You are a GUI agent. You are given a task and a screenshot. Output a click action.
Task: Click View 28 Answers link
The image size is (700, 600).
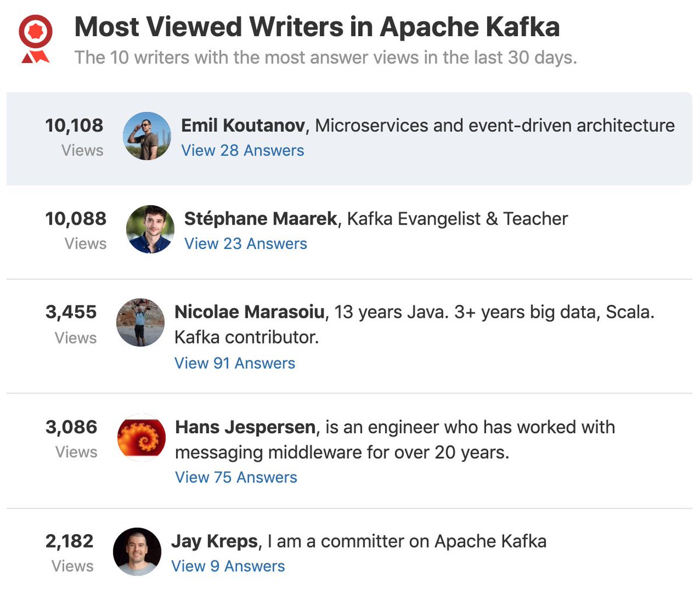[243, 150]
